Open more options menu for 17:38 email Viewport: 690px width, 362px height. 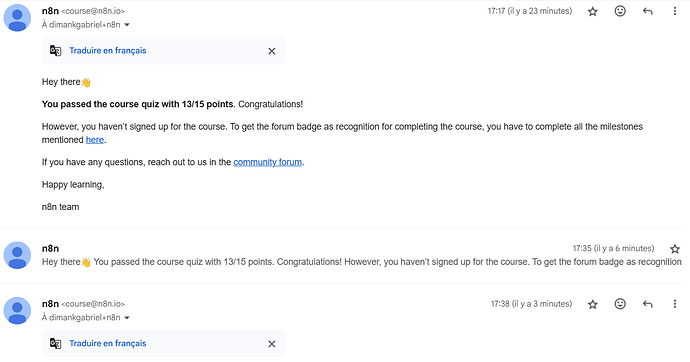[x=675, y=304]
